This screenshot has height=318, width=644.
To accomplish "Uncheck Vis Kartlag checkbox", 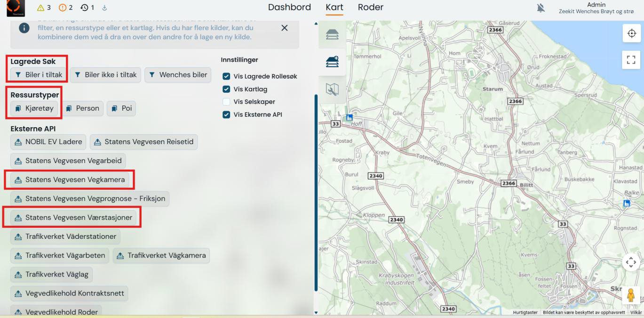I will tap(227, 89).
